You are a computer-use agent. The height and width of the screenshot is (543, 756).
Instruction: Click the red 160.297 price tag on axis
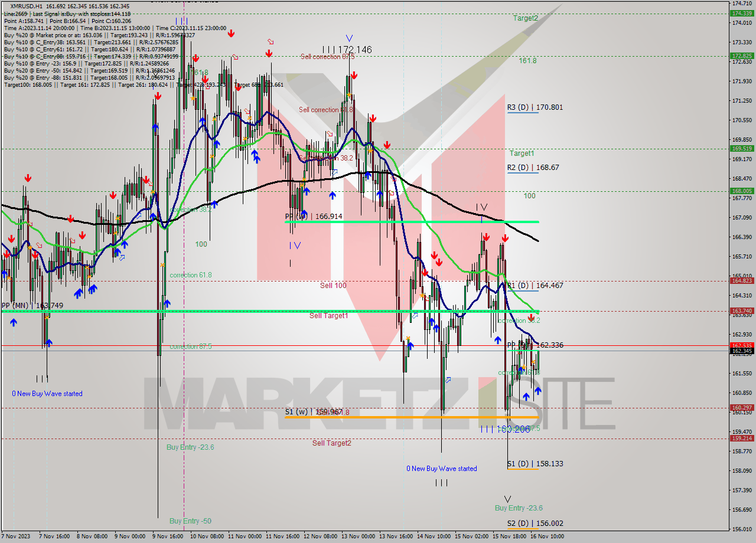point(742,408)
